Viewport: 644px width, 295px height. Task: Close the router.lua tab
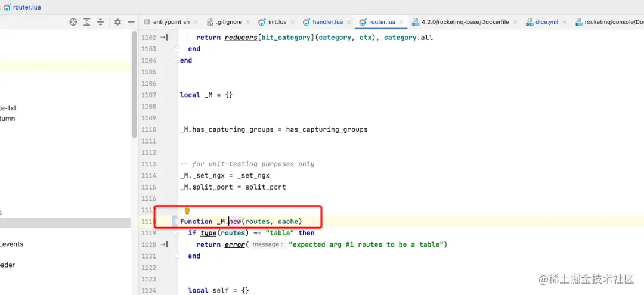pos(401,22)
